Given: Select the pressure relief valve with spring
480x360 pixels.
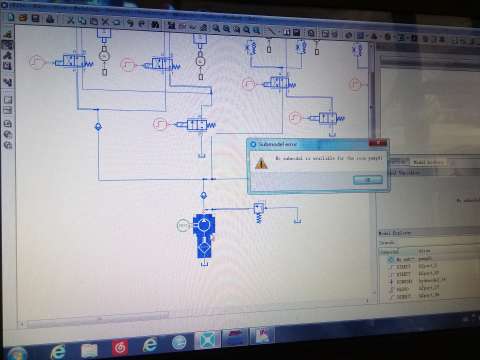Looking at the screenshot, I should point(259,212).
